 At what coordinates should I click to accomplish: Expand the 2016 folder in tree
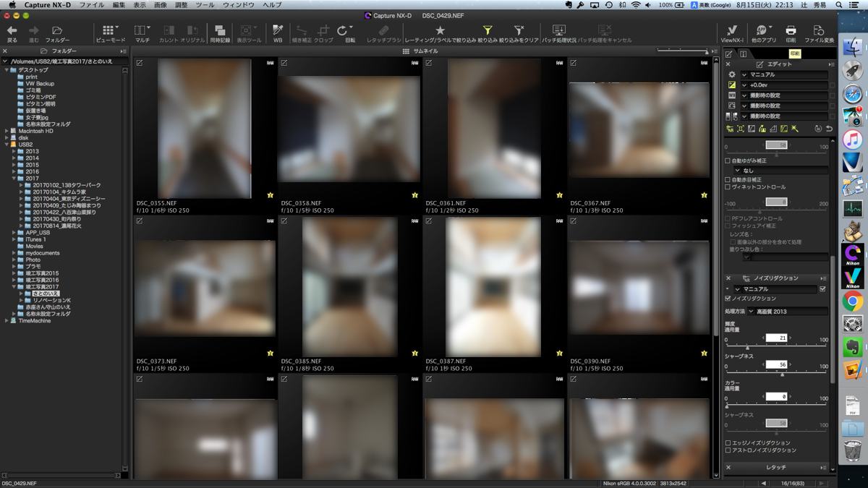14,172
